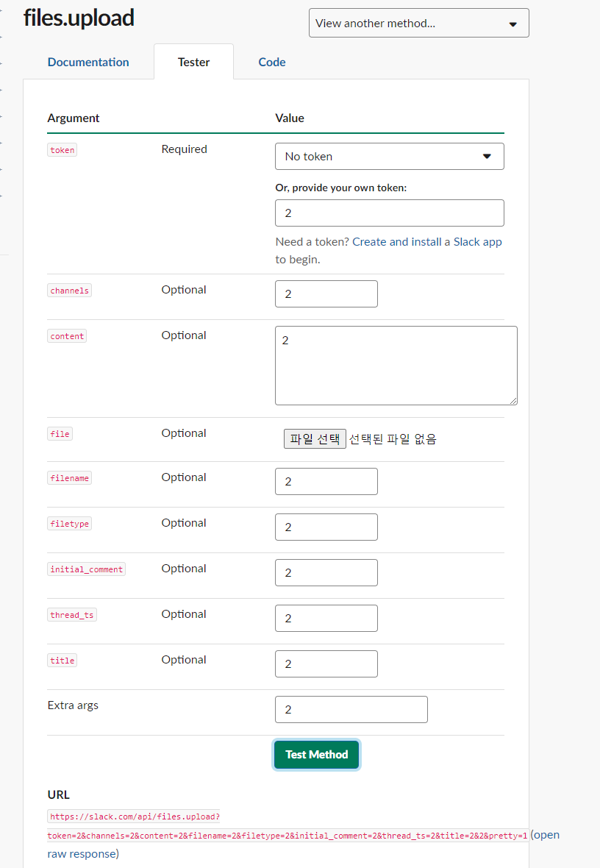Click the initial_comment argument label

tap(86, 568)
